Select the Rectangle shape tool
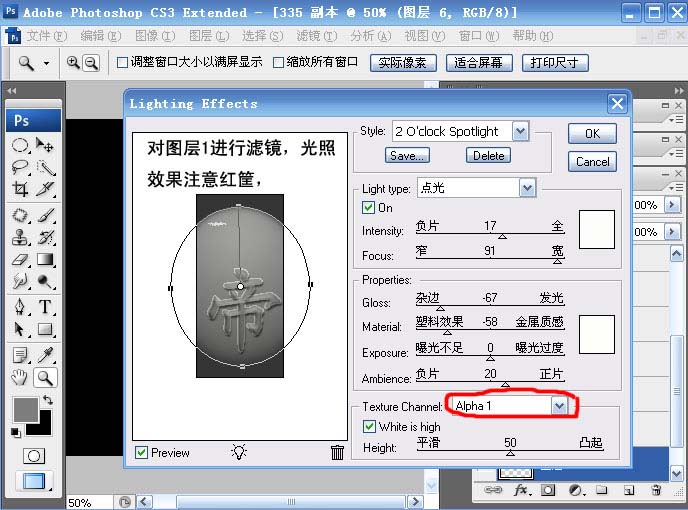 click(x=45, y=329)
